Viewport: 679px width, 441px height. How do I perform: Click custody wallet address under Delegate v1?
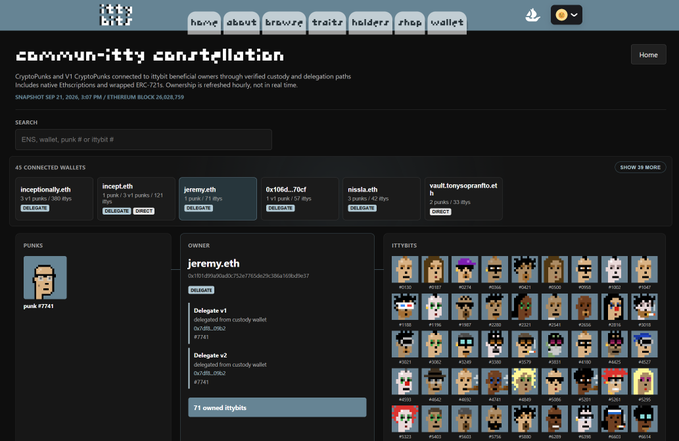[210, 328]
